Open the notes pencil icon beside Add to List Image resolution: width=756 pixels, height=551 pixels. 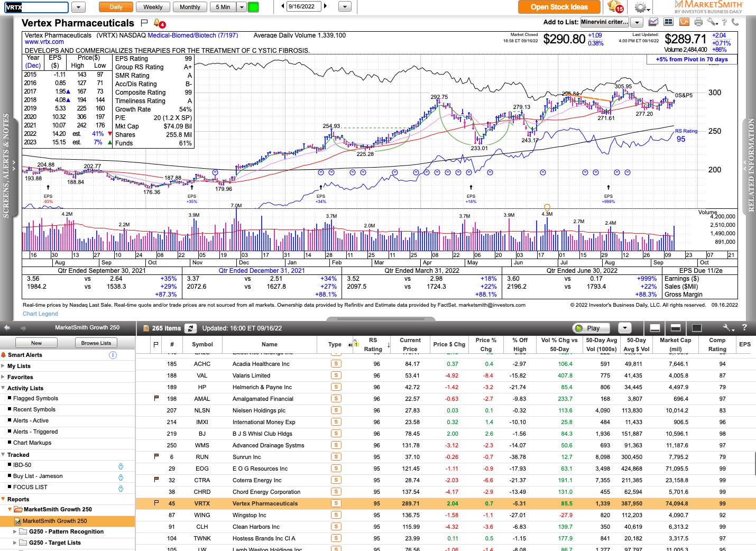(652, 22)
